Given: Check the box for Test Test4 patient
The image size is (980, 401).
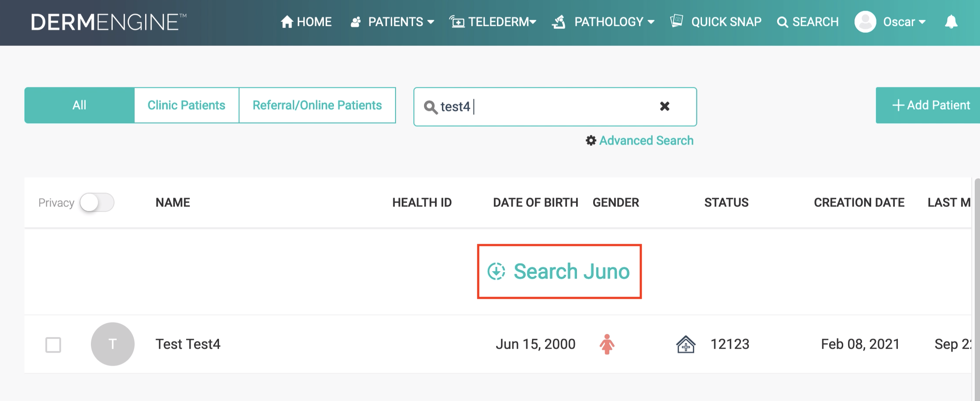Looking at the screenshot, I should 53,345.
